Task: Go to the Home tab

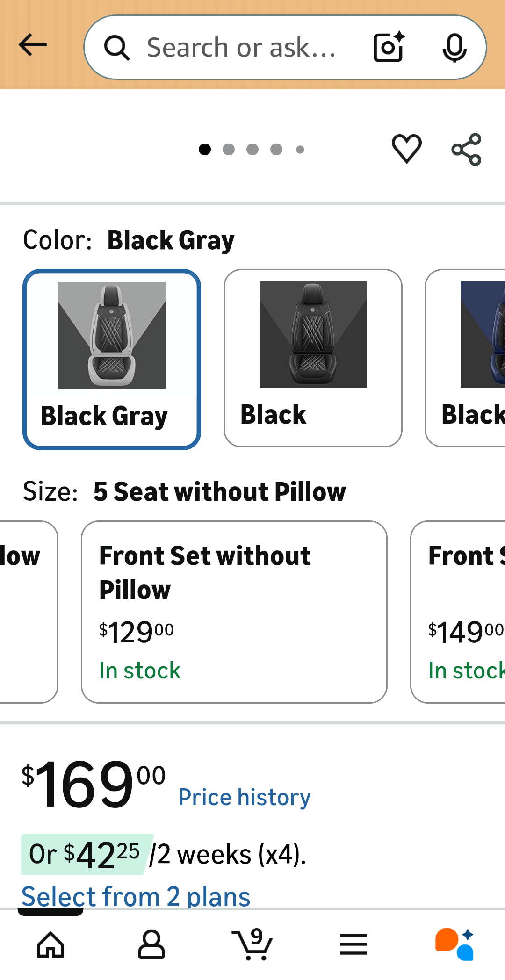Action: coord(50,944)
